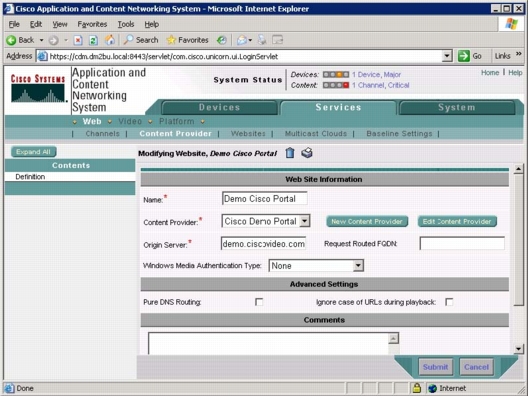Open the Favorites menu

tap(92, 24)
